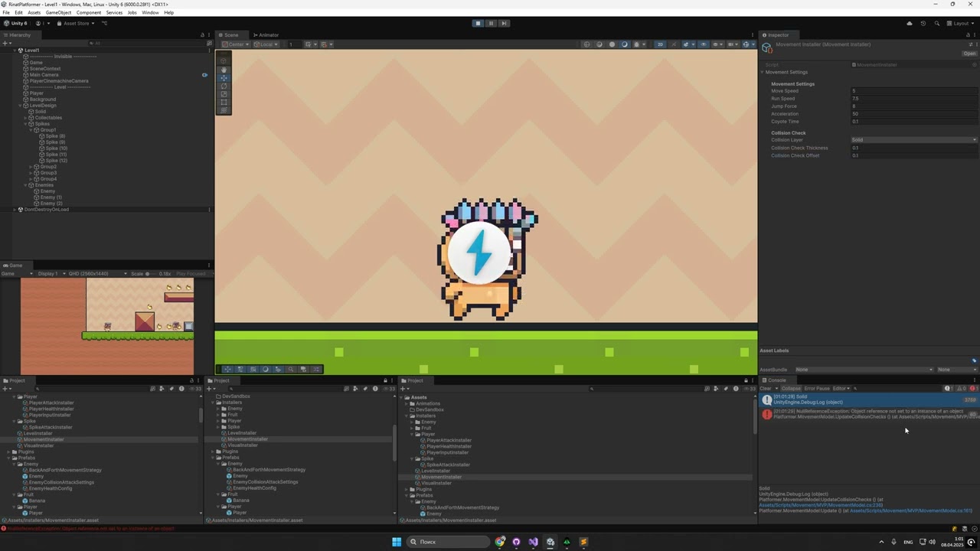Viewport: 980px width, 551px height.
Task: Click the Step frame button
Action: pos(504,23)
